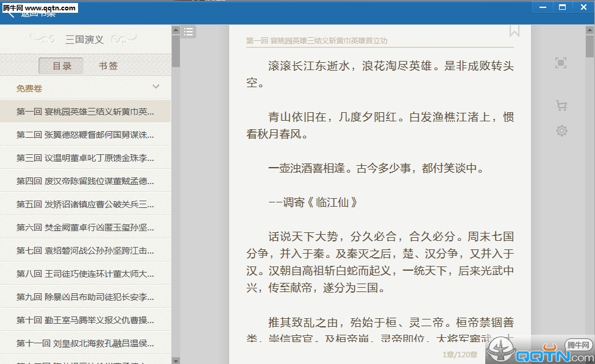Open chapter 第八回 王司徒巧使连环计

tap(85, 274)
